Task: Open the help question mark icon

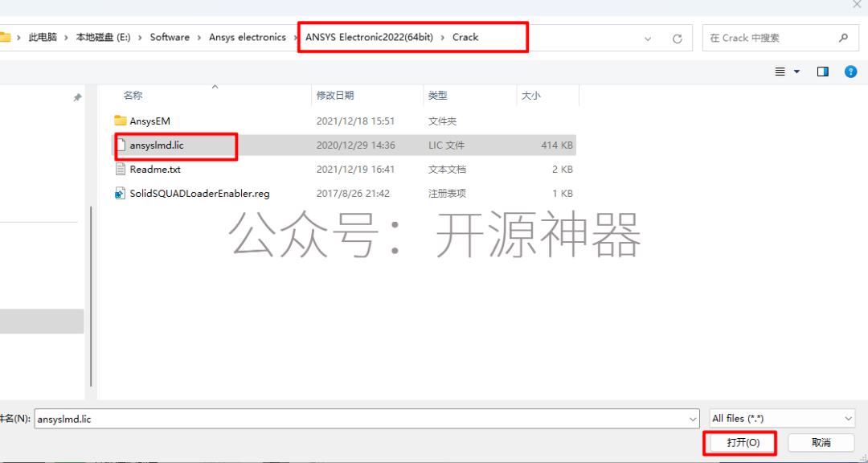Action: point(851,72)
